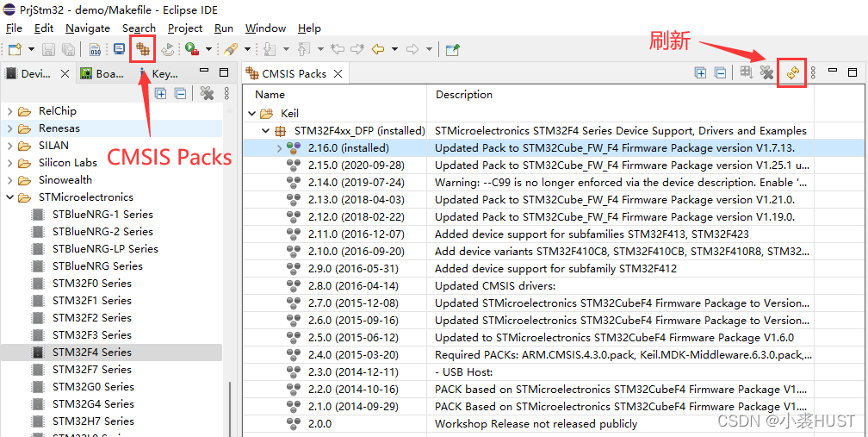Image resolution: width=868 pixels, height=437 pixels.
Task: Navigate Forward with the right arrow icon
Action: tap(412, 49)
